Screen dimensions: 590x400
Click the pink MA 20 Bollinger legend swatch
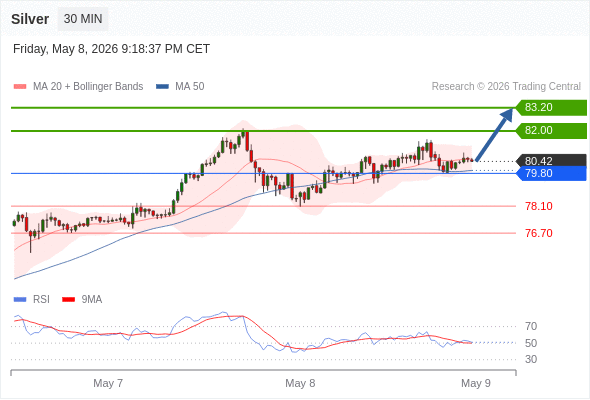pos(20,87)
